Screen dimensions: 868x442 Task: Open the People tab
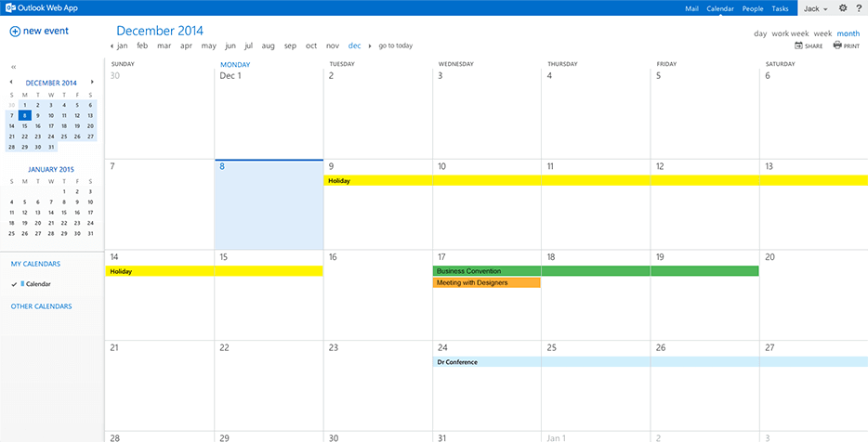pos(753,9)
